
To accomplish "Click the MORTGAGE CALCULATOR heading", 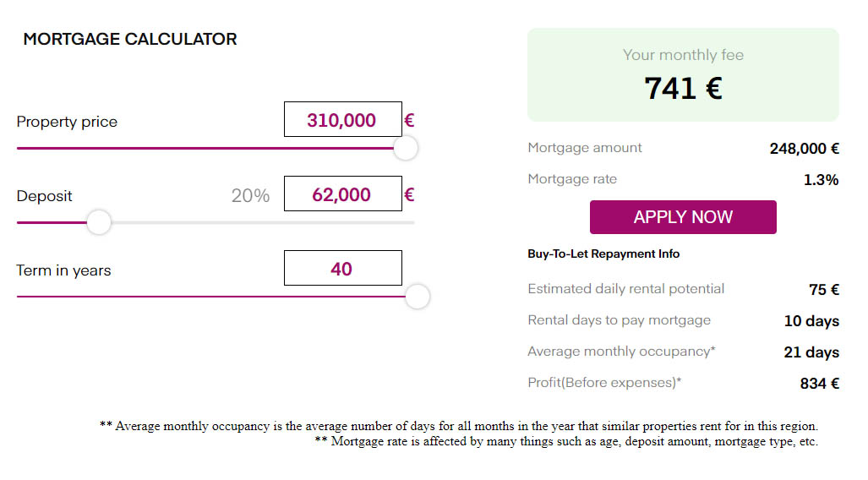I will (x=130, y=39).
